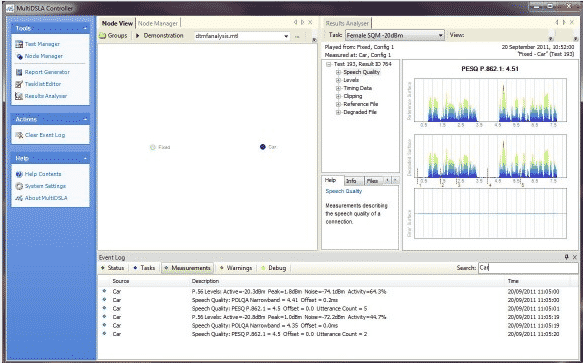The width and height of the screenshot is (583, 363).
Task: Expand the Degraded File tree node
Action: click(338, 112)
